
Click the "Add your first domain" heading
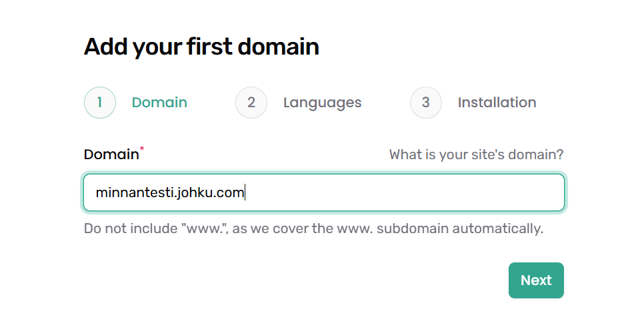tap(201, 47)
